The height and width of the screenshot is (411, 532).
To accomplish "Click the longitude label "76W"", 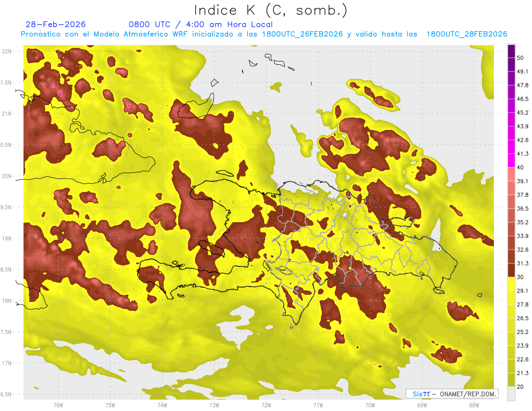I will tap(58, 405).
